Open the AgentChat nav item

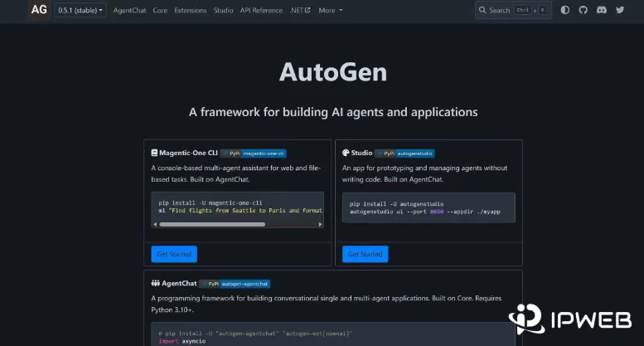(x=129, y=10)
